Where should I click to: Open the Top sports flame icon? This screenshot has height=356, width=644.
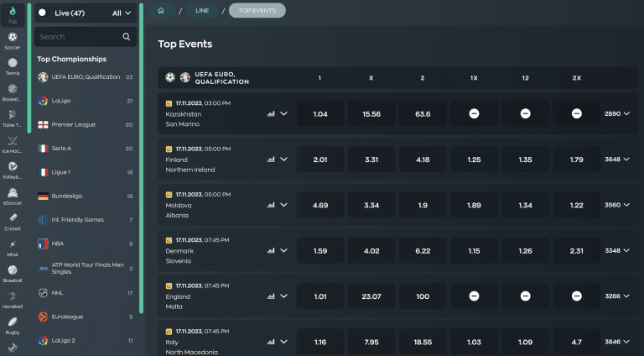[13, 14]
